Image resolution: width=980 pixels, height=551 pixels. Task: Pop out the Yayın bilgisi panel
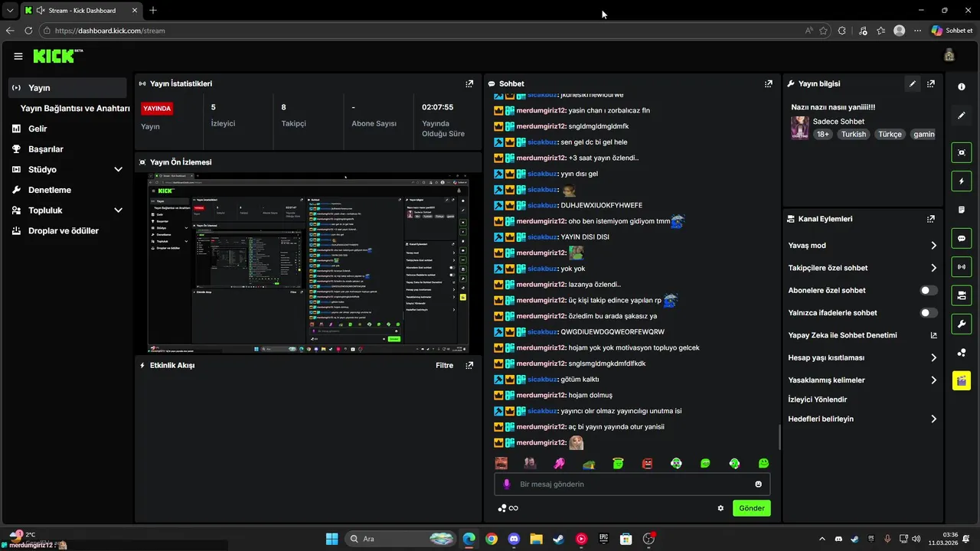click(931, 83)
